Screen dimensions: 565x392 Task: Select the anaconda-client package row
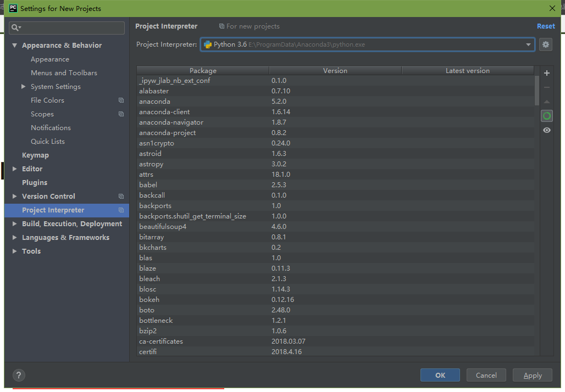click(x=335, y=112)
